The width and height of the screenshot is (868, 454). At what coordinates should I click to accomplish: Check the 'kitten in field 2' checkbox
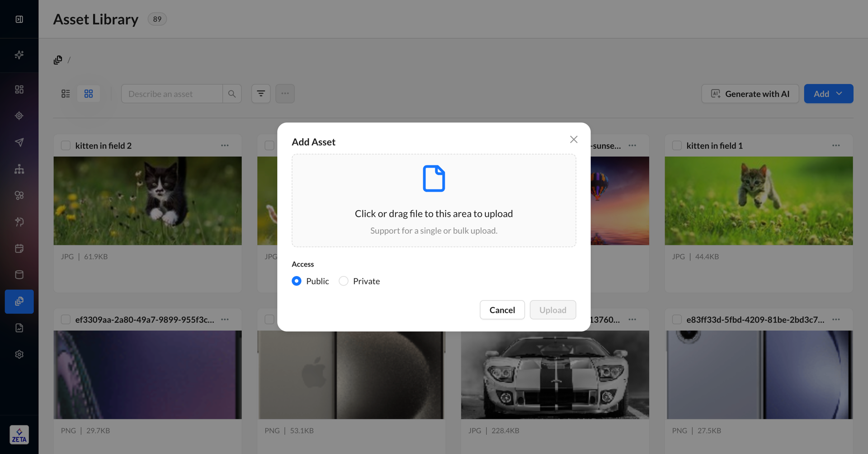[x=66, y=145]
